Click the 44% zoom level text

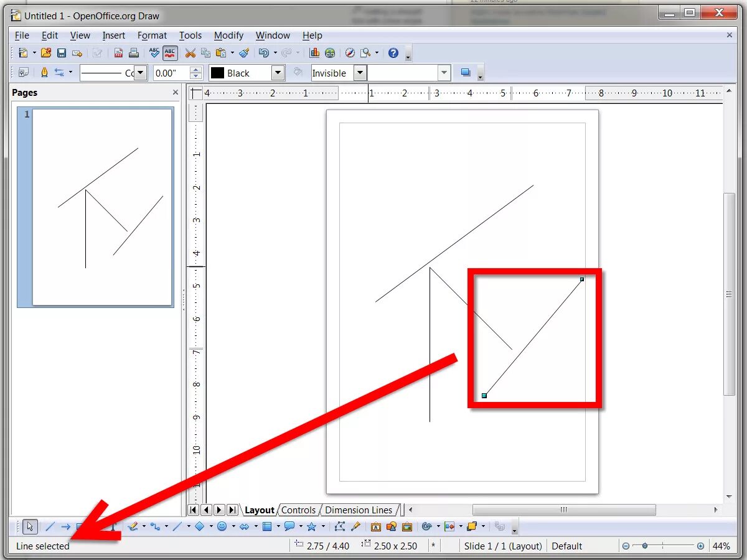(721, 546)
